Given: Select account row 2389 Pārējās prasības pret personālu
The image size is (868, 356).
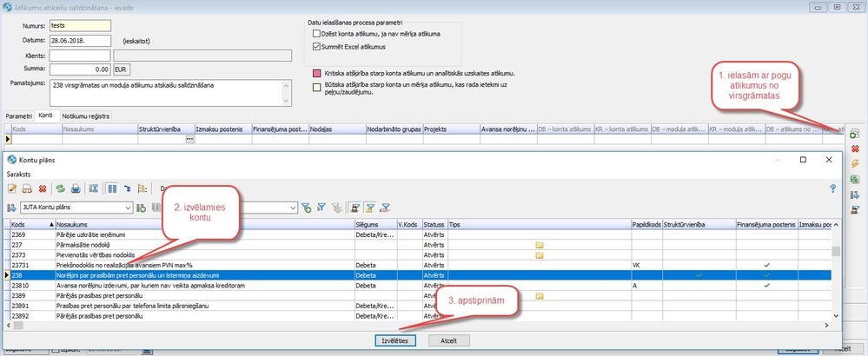Looking at the screenshot, I should pos(174,295).
